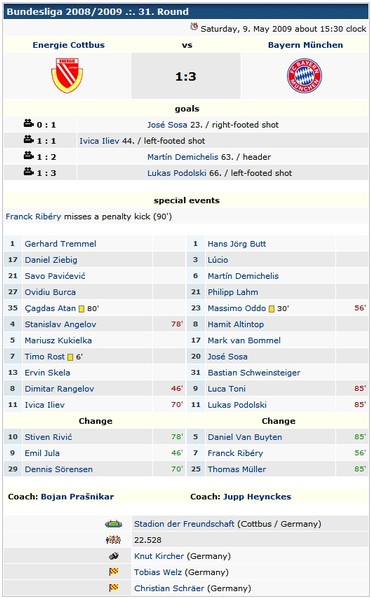Click the referee whistle icon beside Knut Kircher

click(x=114, y=556)
